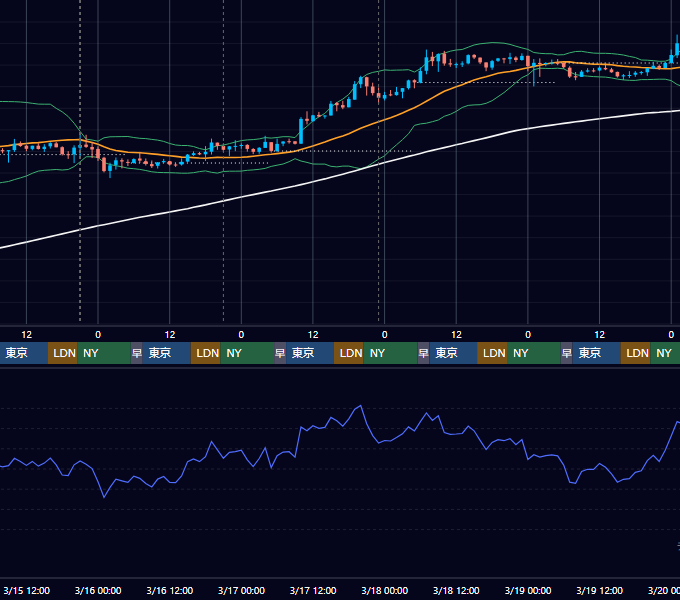
Task: Click the 3/18 12:00 date label
Action: coord(456,590)
